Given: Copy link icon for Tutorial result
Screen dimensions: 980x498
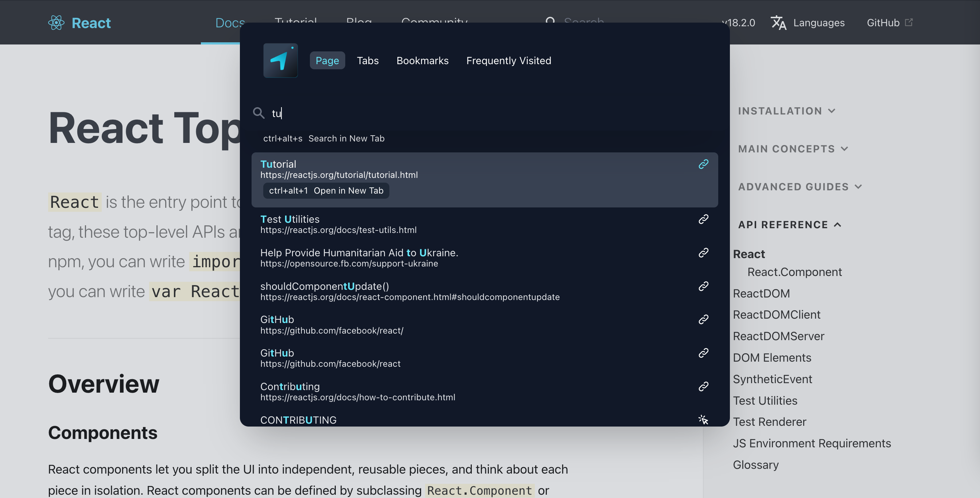Looking at the screenshot, I should pos(703,164).
